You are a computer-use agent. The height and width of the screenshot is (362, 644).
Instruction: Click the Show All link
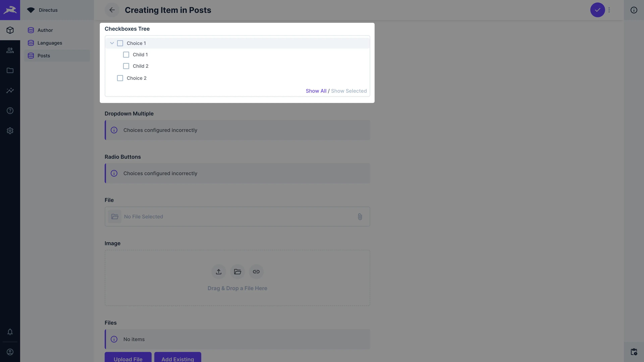point(316,91)
